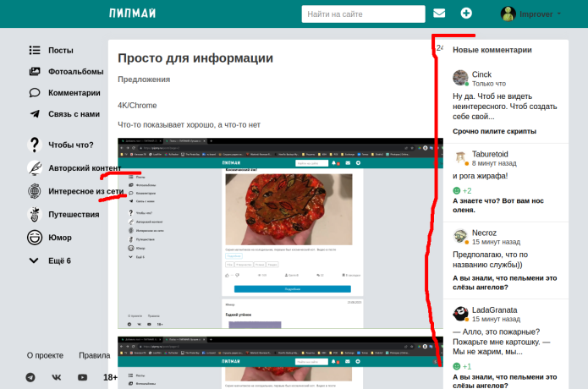Open the LadaGranata username link
The width and height of the screenshot is (588, 389).
coord(494,310)
